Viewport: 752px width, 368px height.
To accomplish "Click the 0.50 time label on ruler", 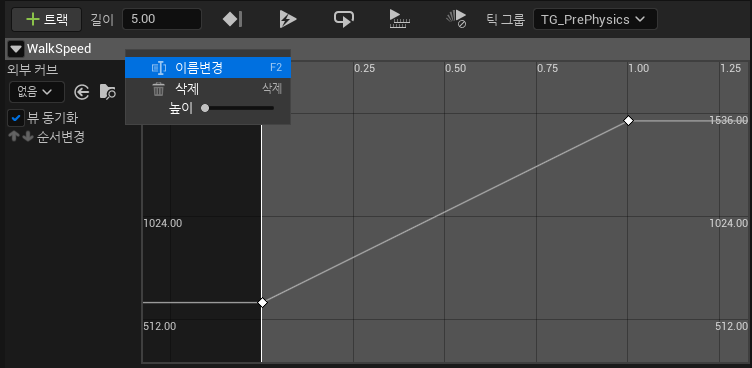I will click(455, 69).
